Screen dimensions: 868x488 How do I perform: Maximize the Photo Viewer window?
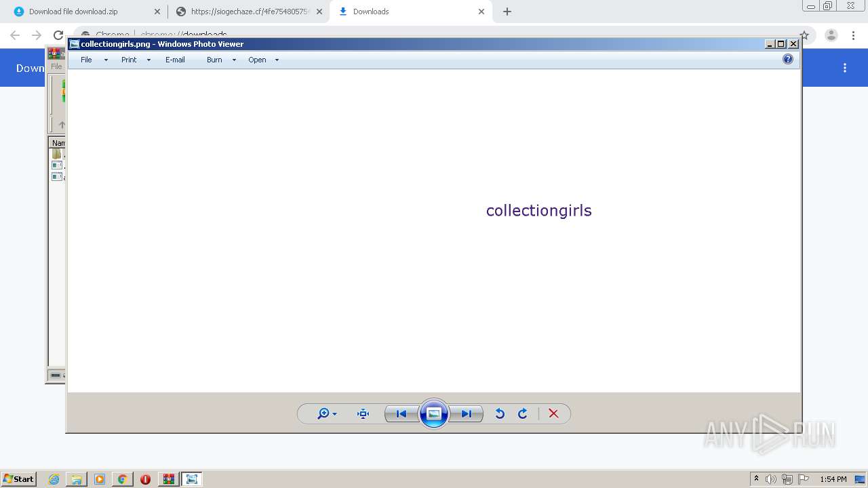[x=781, y=44]
